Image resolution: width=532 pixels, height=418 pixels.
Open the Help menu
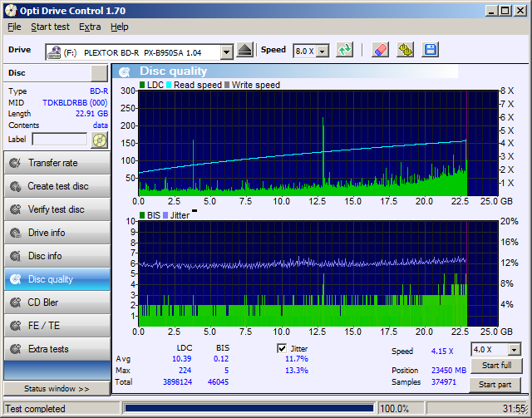[x=120, y=27]
